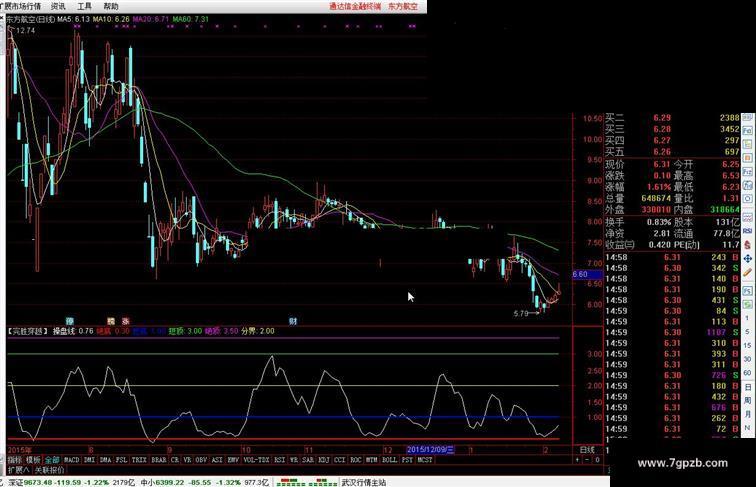Click the 买二 6.29 bid row
The height and width of the screenshot is (487, 756).
(x=672, y=118)
